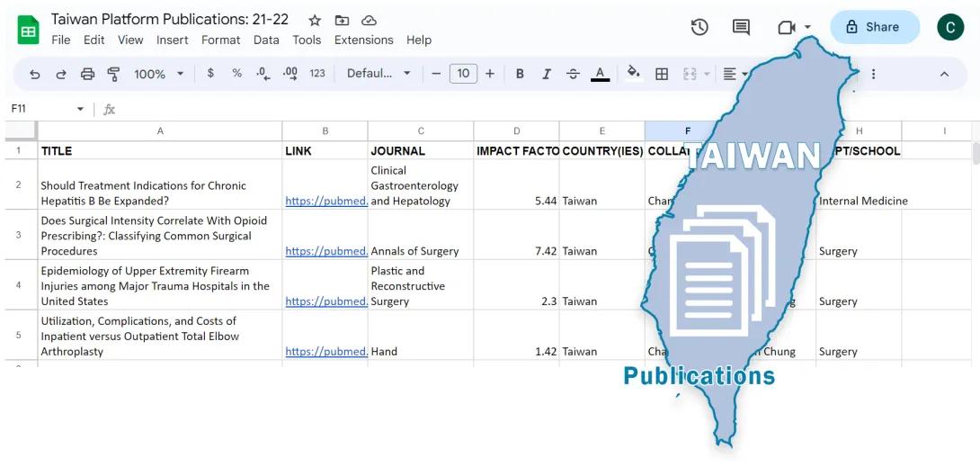Decrease decimal places
The width and height of the screenshot is (980, 467).
[x=263, y=73]
